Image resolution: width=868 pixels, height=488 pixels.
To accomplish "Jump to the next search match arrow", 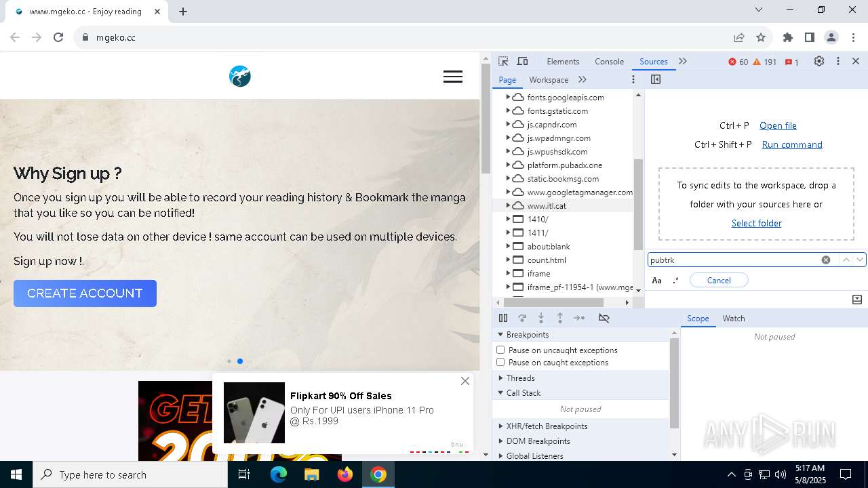I will click(x=860, y=260).
